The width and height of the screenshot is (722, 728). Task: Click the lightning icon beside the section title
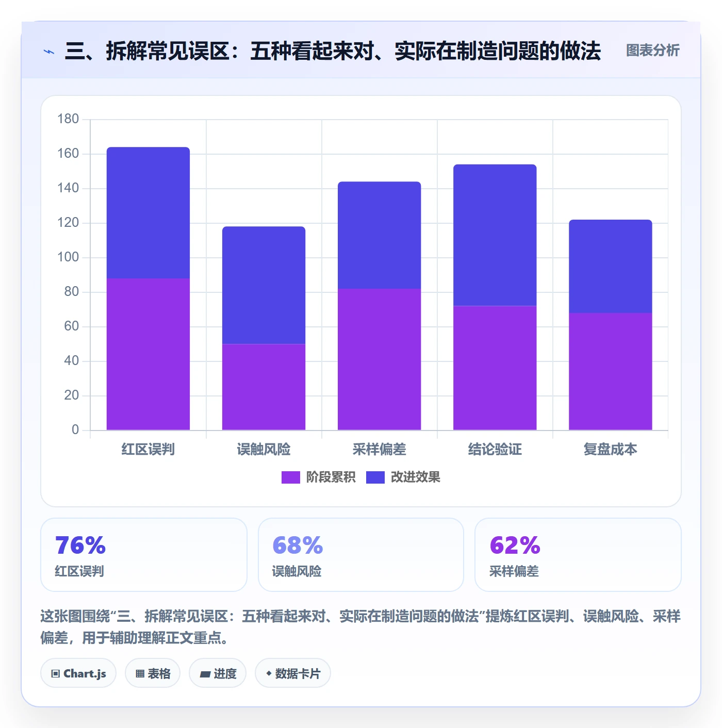(49, 52)
